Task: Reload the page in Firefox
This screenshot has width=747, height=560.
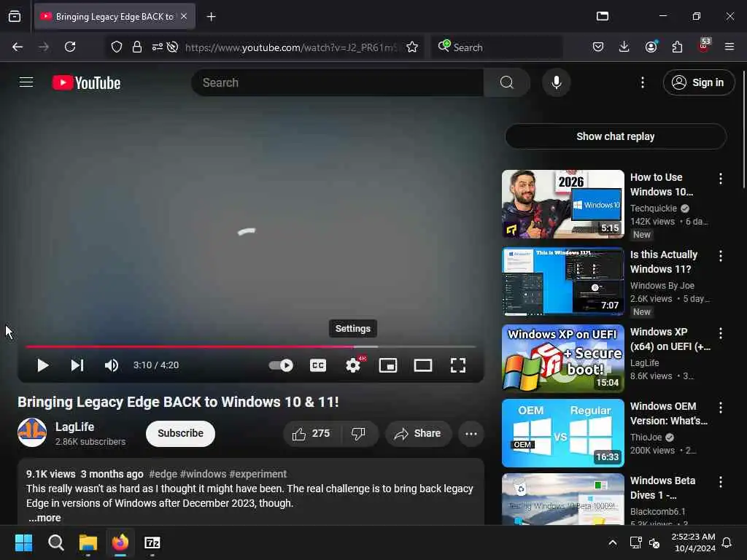Action: coord(70,47)
